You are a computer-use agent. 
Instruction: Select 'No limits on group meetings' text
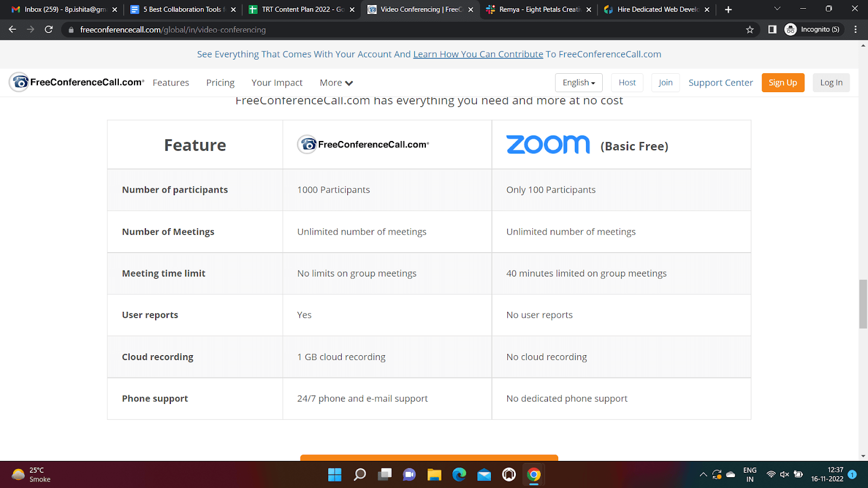click(357, 274)
